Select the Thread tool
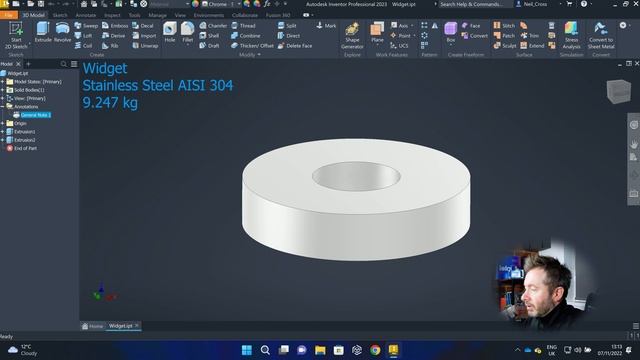This screenshot has height=360, width=640. click(243, 26)
